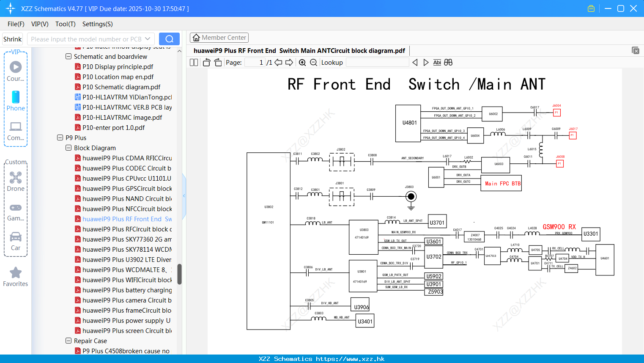Zoom in with magnifier plus
644x363 pixels.
(x=302, y=63)
